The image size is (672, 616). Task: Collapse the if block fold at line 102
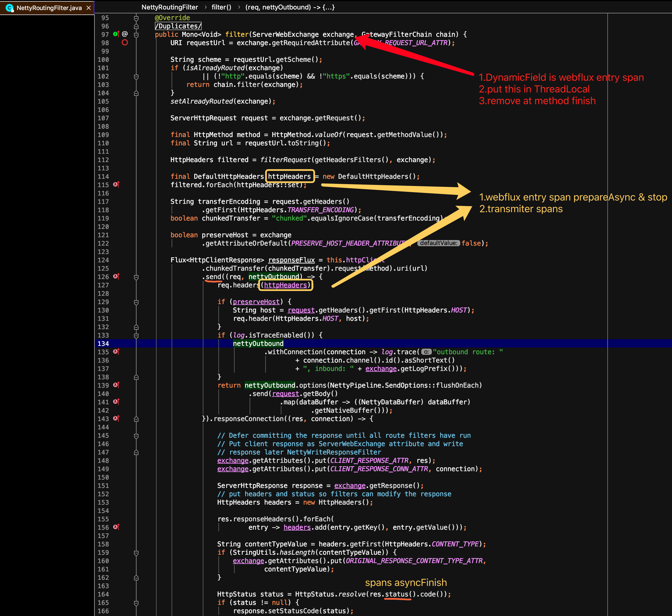click(136, 77)
